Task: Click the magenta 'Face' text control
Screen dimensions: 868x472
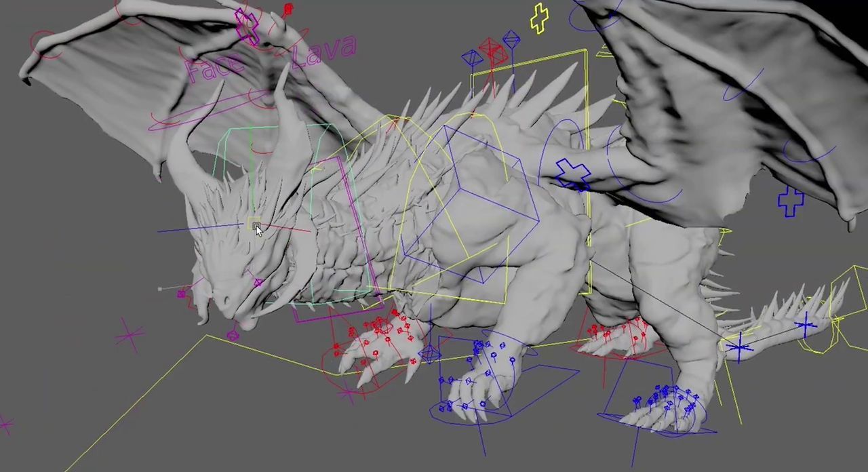Action: (x=214, y=67)
